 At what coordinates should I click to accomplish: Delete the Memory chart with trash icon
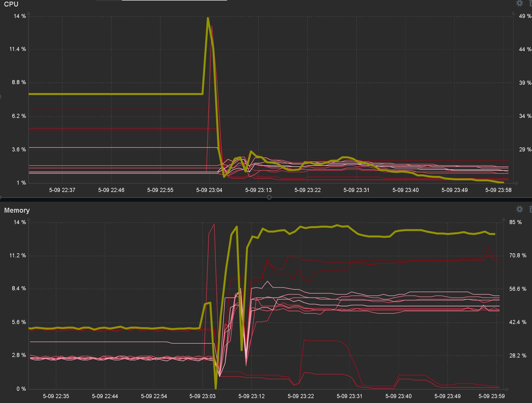coord(530,209)
